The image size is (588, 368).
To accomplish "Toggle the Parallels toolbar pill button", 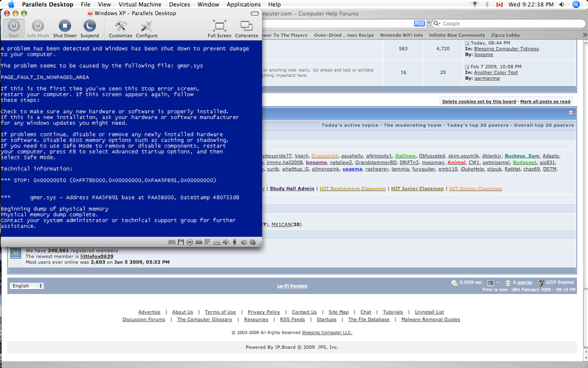I will click(254, 14).
